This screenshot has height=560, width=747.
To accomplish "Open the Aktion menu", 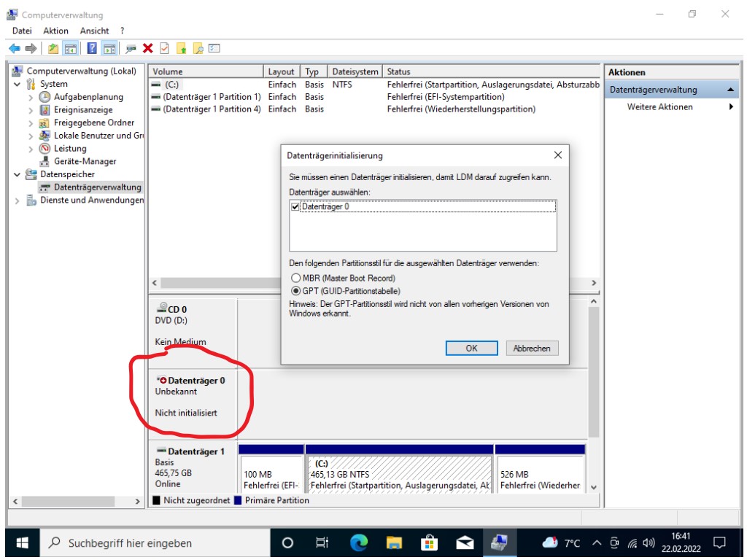I will click(55, 31).
